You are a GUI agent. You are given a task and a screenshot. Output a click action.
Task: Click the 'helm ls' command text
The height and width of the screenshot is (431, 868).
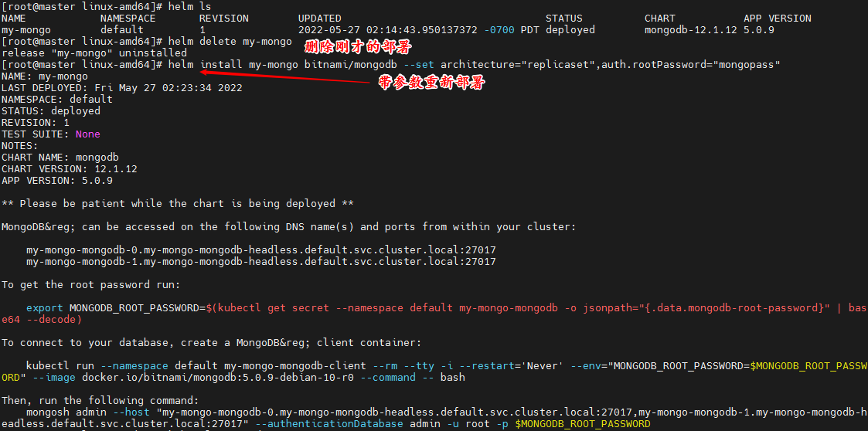tap(189, 6)
